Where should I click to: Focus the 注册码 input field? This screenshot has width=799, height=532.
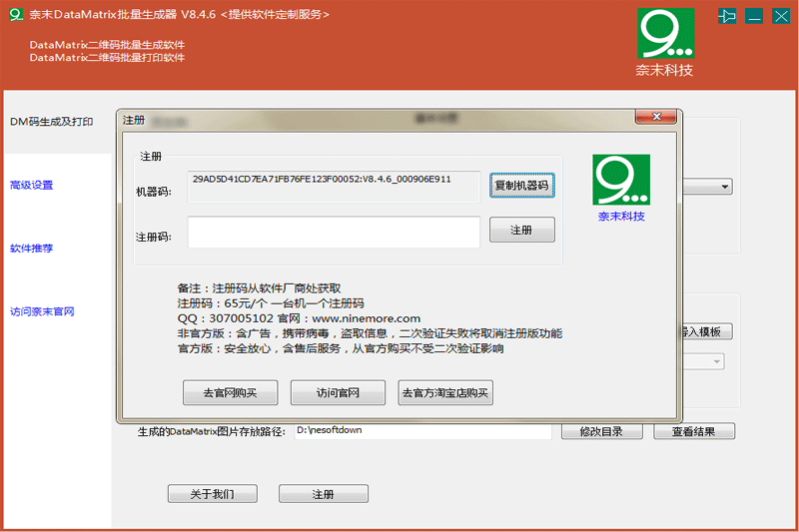334,233
